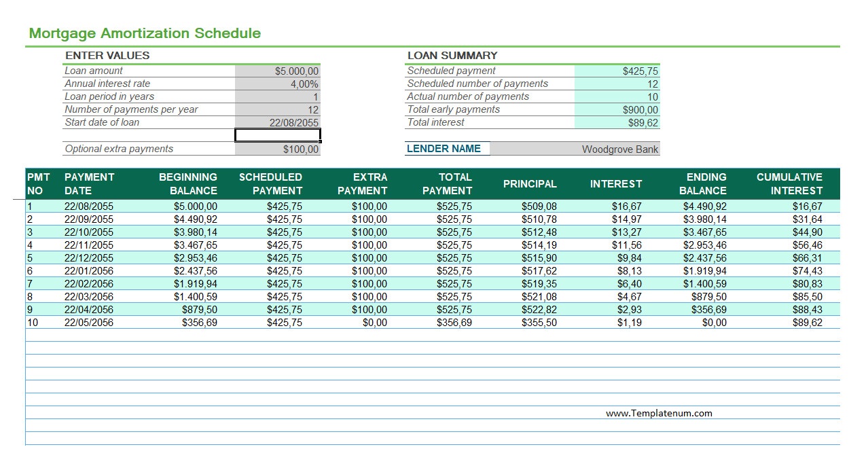Click the Mortgage Amortization Schedule title
The image size is (868, 466).
coord(145,33)
